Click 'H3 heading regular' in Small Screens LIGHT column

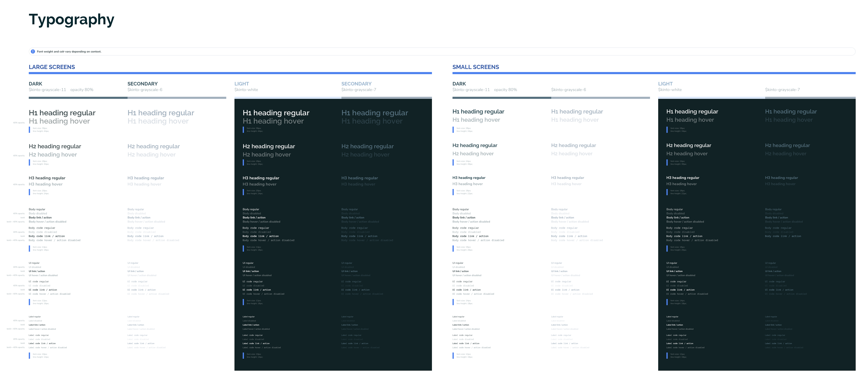683,178
